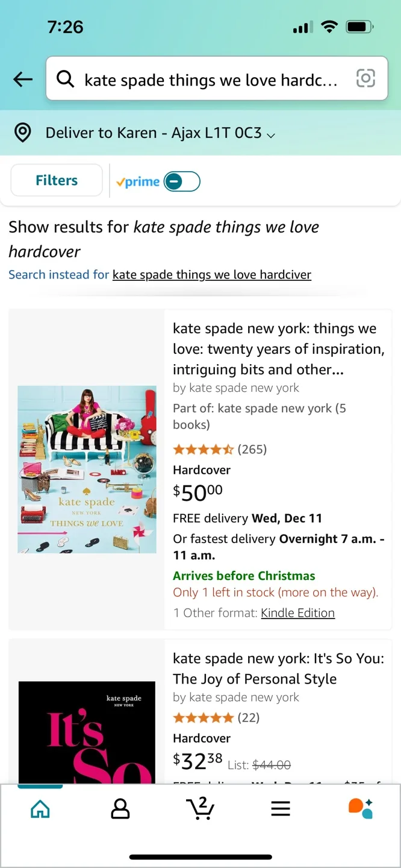This screenshot has height=868, width=401.
Task: Open the Filters panel
Action: (x=56, y=180)
